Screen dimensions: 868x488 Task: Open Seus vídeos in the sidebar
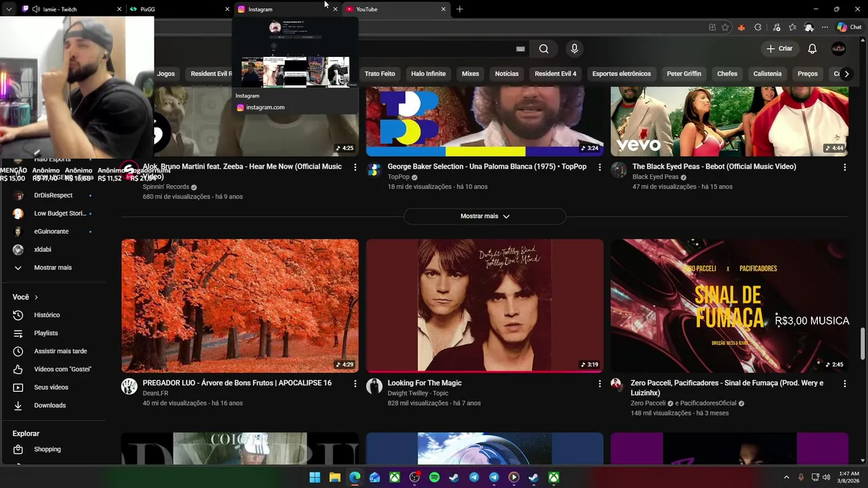click(52, 388)
